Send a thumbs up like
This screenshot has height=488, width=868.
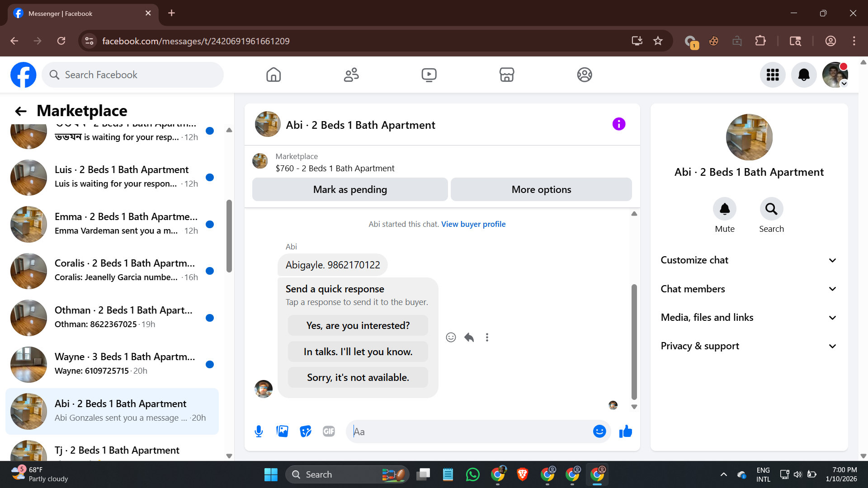point(626,432)
